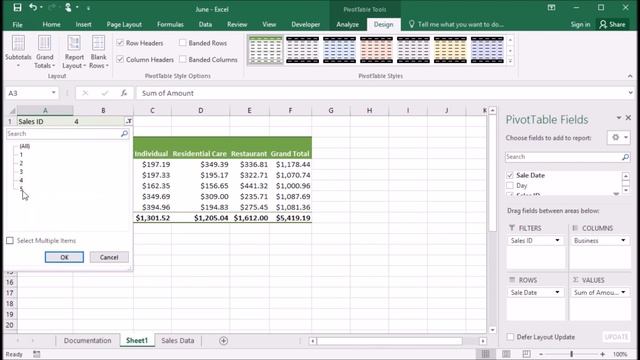Select the Select All corner of the sheet
The image size is (640, 360).
click(12, 111)
